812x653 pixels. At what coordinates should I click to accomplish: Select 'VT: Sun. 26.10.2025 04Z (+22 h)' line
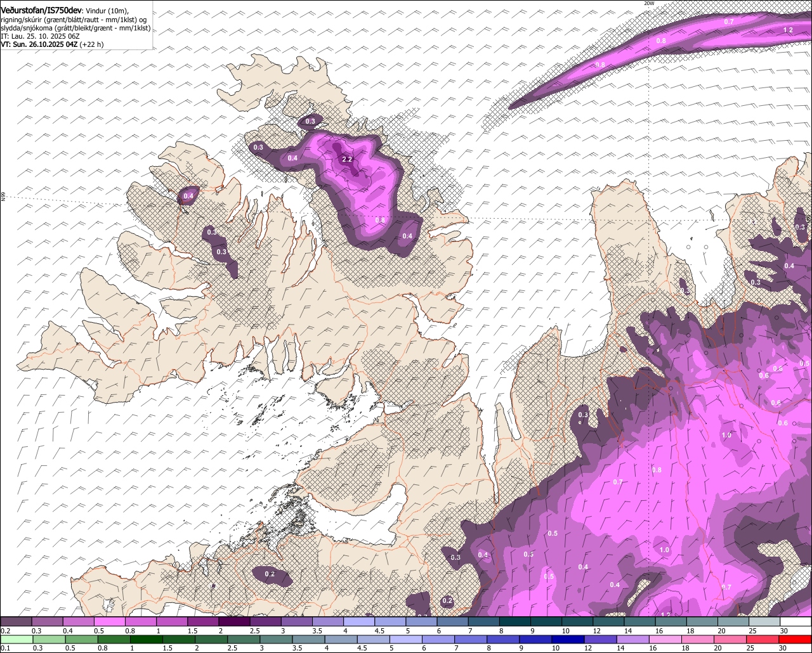[52, 44]
